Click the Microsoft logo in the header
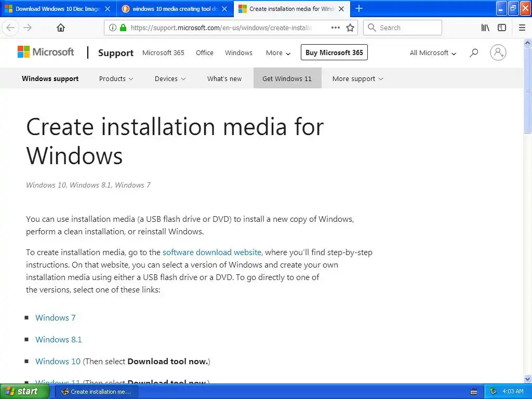This screenshot has width=532, height=399. click(46, 52)
